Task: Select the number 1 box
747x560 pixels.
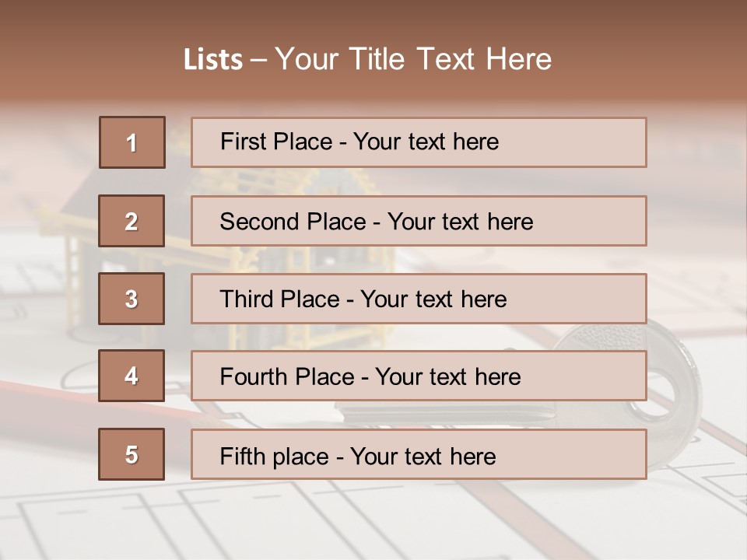Action: click(132, 142)
